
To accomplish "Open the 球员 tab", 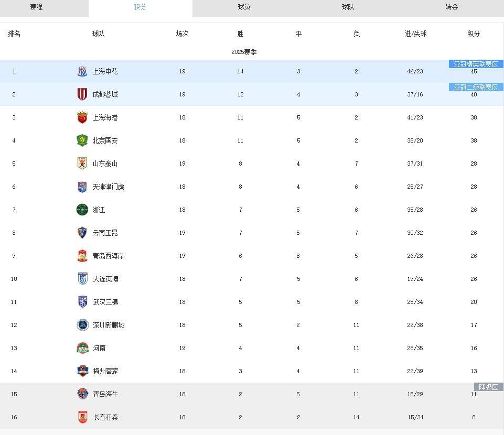I will coord(244,7).
